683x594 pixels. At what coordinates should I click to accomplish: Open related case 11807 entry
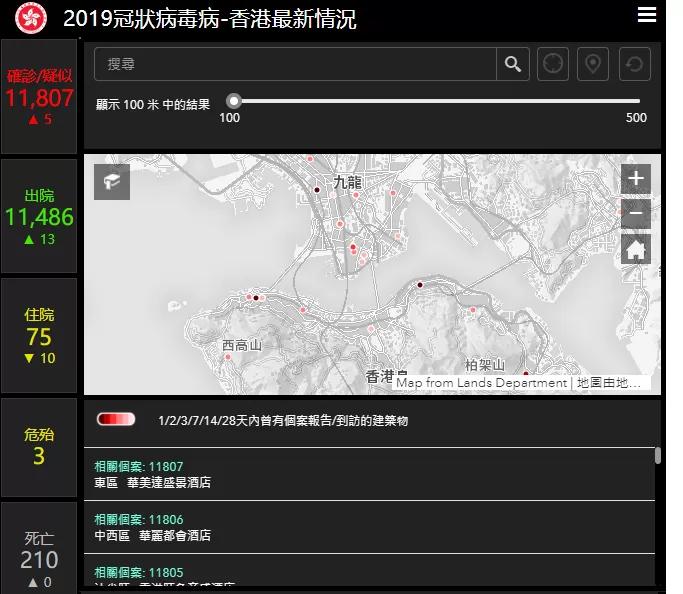tap(369, 474)
